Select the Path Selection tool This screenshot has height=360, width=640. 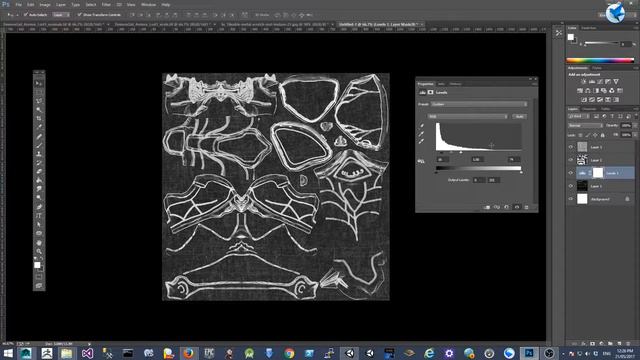39,224
